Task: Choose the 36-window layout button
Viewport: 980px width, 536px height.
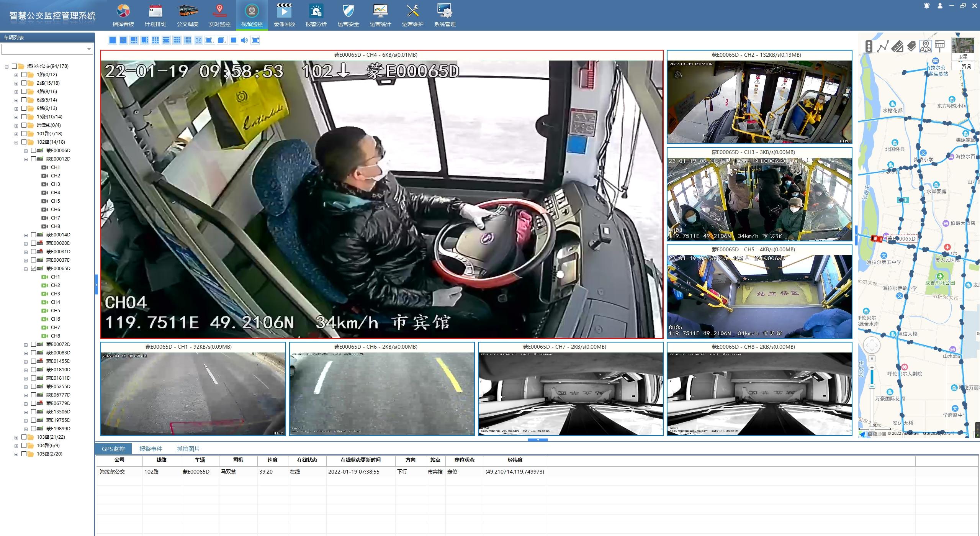Action: point(198,40)
